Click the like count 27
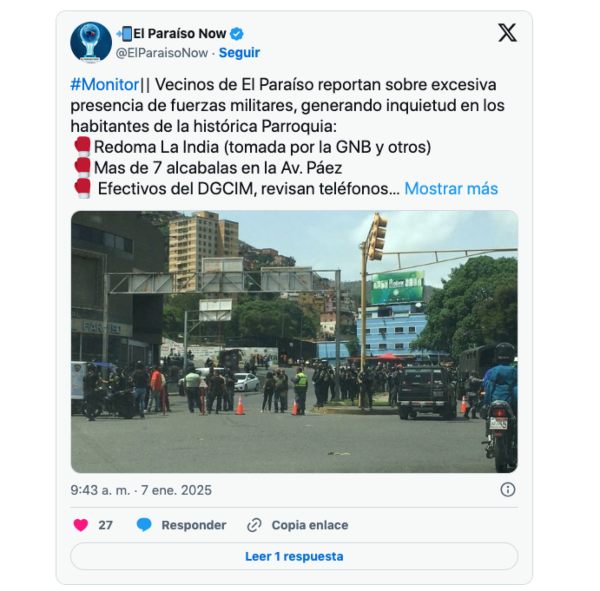 (x=105, y=525)
